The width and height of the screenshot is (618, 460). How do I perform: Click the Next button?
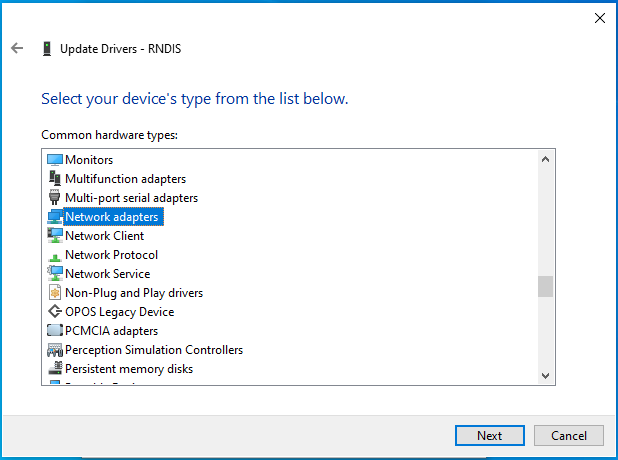[x=490, y=436]
